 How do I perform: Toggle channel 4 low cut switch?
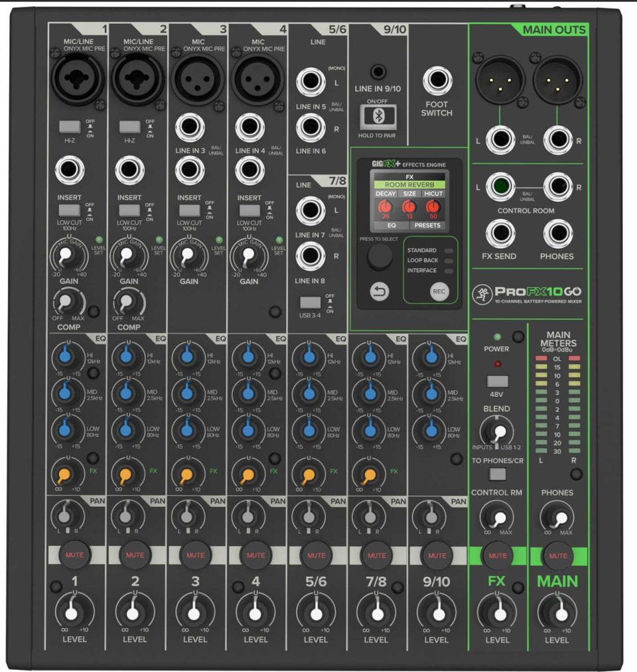pyautogui.click(x=249, y=210)
